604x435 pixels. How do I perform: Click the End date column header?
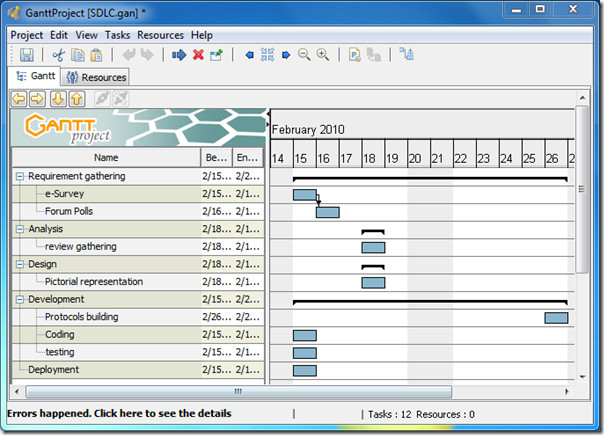point(248,158)
